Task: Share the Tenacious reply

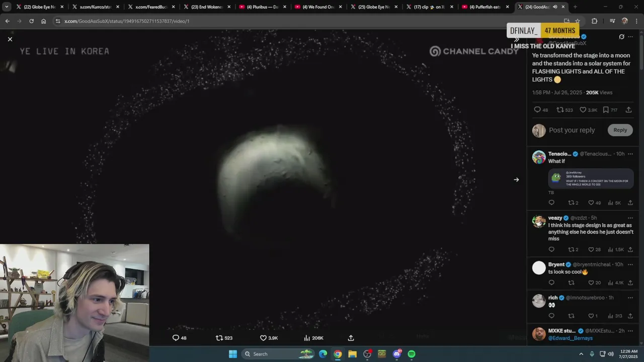Action: (x=630, y=203)
